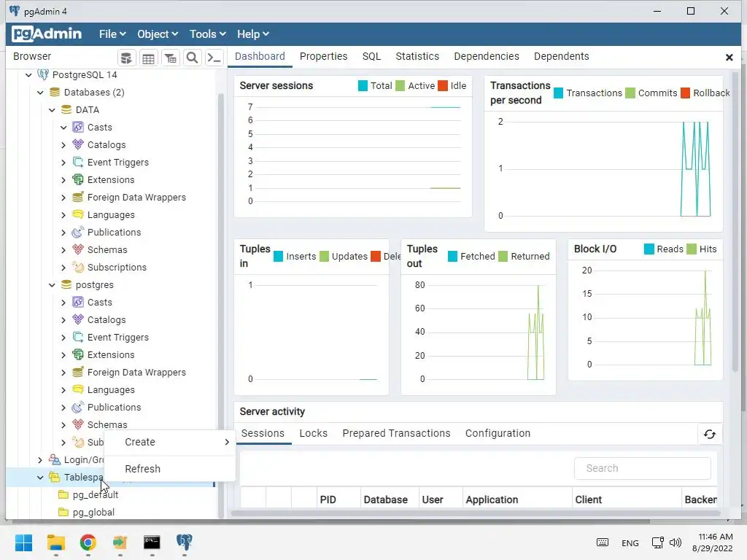747x560 pixels.
Task: Click the Schemas icon under DATA
Action: coord(78,249)
